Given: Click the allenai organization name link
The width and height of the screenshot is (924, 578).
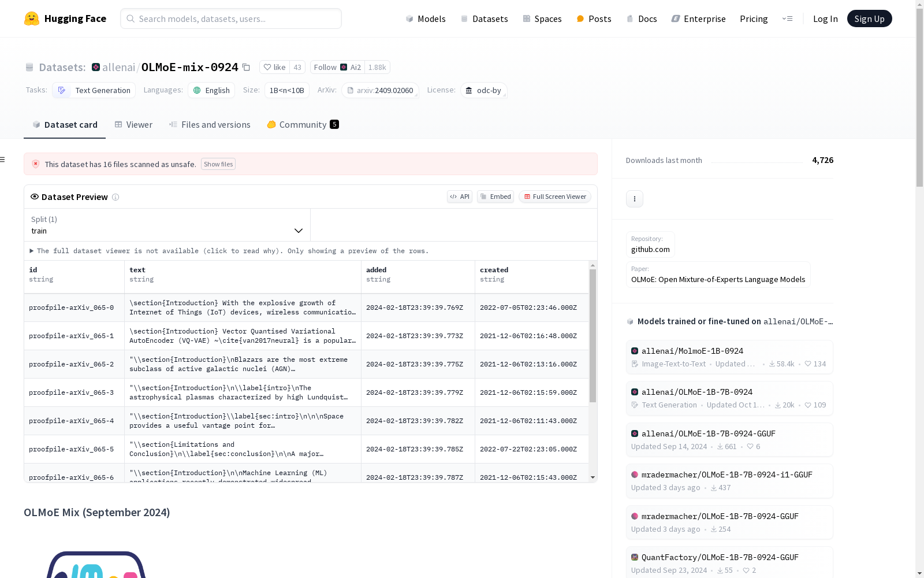Looking at the screenshot, I should (x=118, y=67).
